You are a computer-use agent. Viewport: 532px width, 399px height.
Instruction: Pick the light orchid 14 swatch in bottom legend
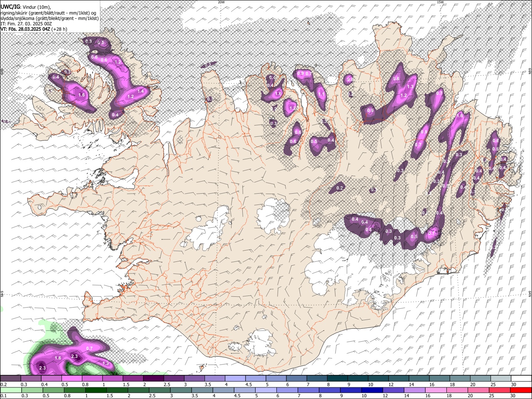click(415, 390)
